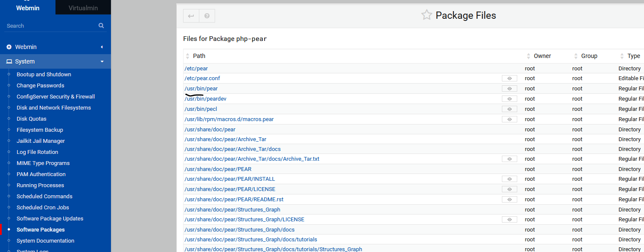The image size is (644, 252).
Task: Collapse the System menu section
Action: 55,61
